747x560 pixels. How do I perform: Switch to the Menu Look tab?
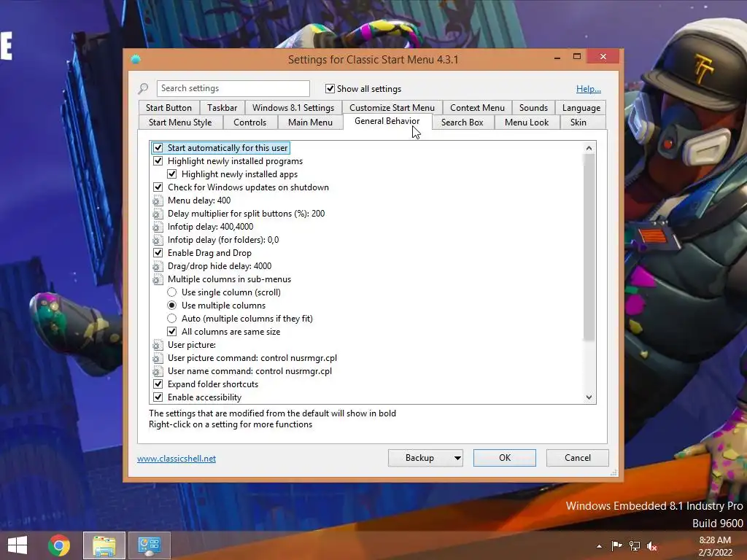point(527,122)
